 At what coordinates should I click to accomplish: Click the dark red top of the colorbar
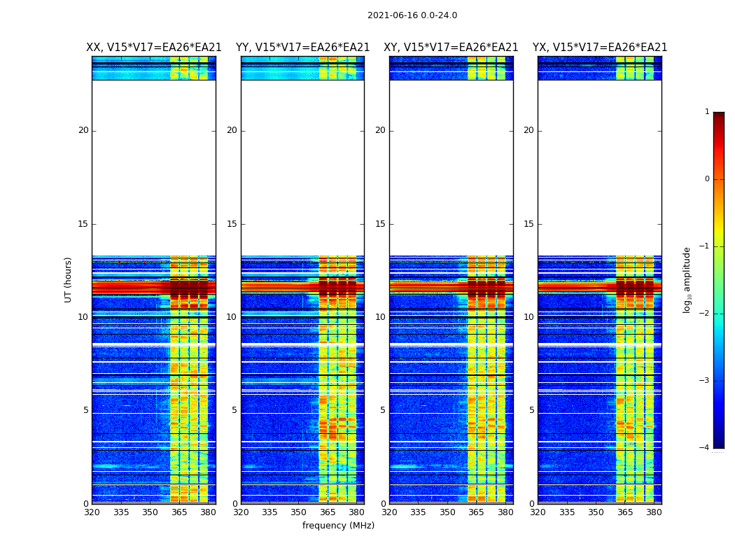click(718, 116)
